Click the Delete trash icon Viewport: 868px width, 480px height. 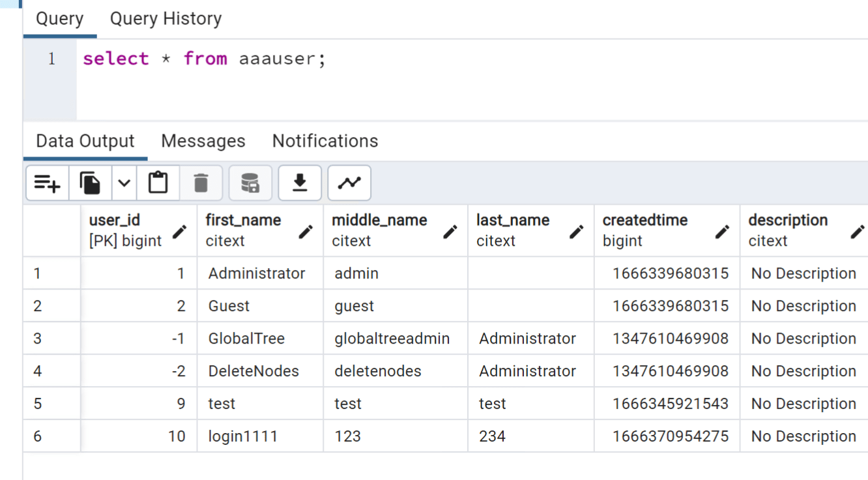point(201,183)
